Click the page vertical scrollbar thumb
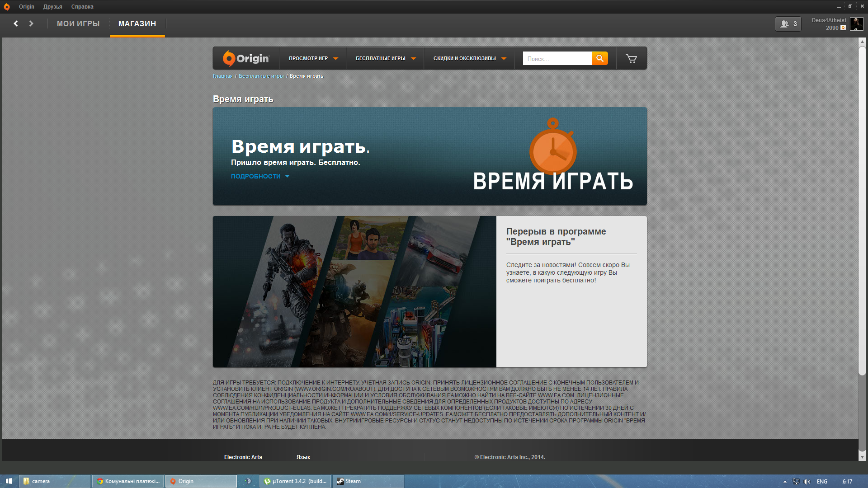 coord(862,210)
